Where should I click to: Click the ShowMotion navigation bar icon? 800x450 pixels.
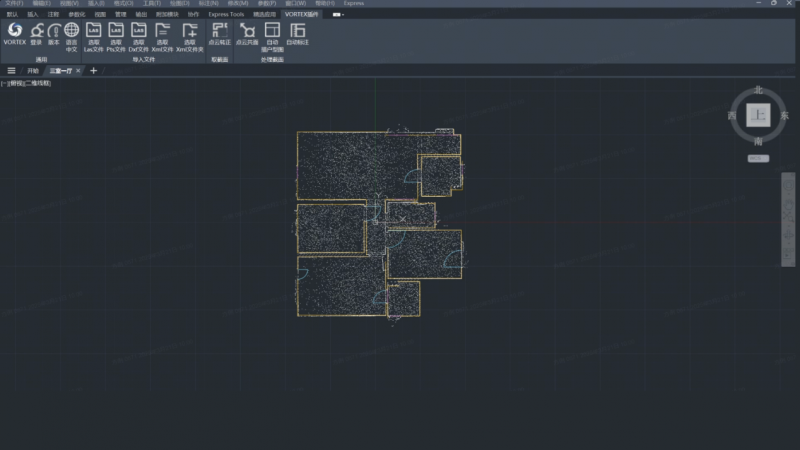click(788, 253)
